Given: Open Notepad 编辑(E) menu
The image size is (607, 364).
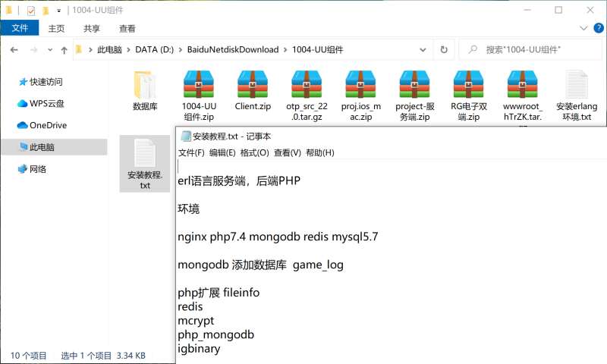Looking at the screenshot, I should coord(222,152).
